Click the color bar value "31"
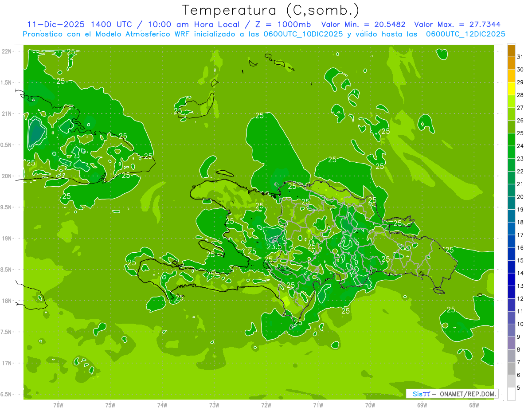 (x=520, y=56)
